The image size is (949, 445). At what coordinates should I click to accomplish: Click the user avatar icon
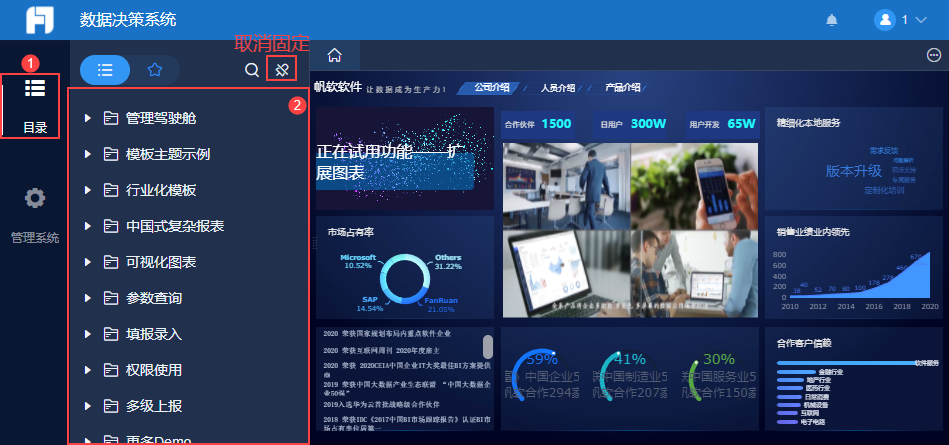click(884, 20)
